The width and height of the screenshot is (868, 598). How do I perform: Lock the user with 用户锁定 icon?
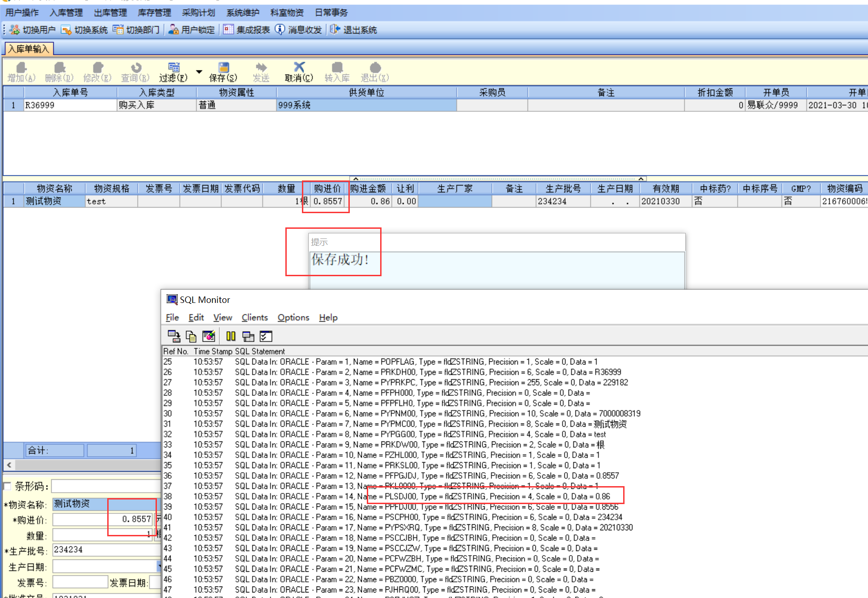click(174, 30)
